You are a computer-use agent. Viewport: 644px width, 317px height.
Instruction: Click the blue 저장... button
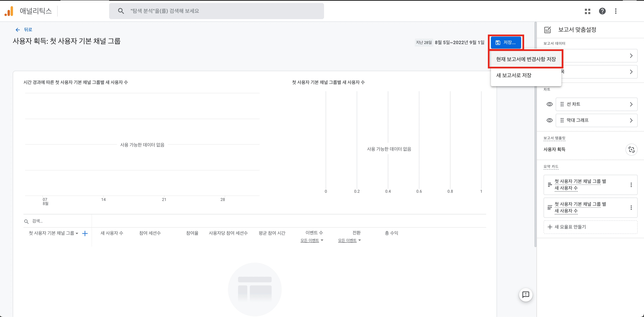pyautogui.click(x=506, y=42)
